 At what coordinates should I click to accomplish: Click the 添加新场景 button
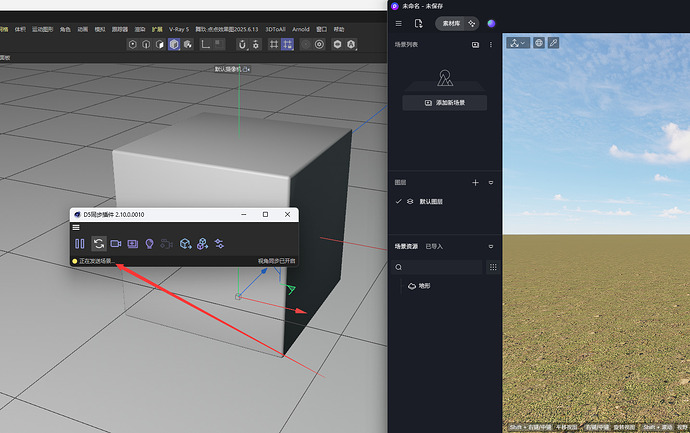coord(444,103)
